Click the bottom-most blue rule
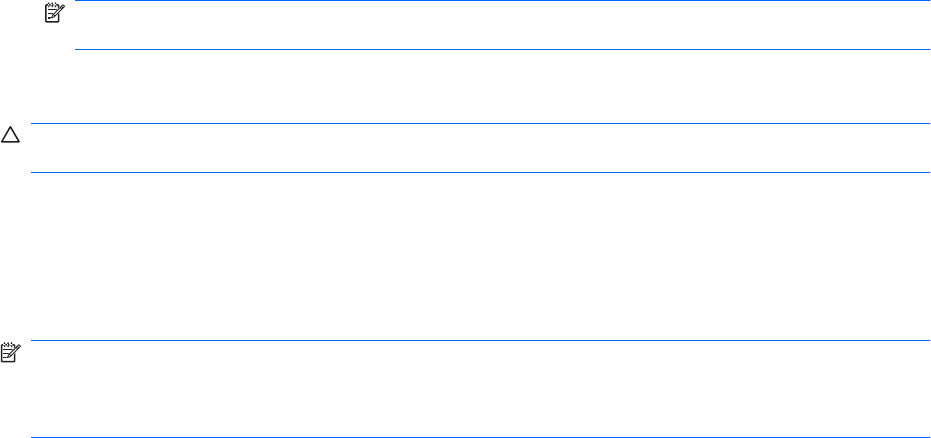 point(480,437)
